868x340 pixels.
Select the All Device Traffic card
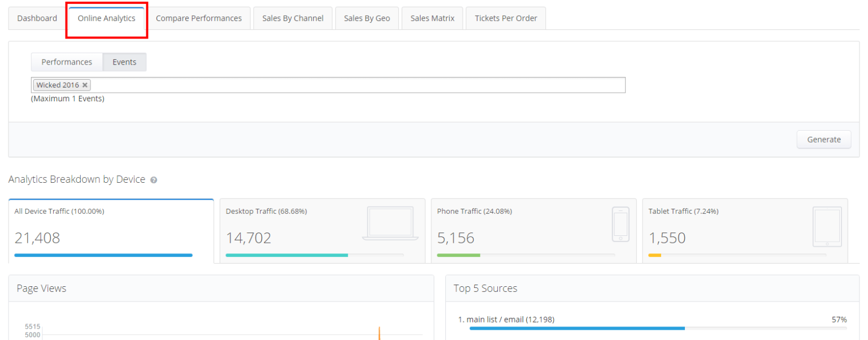coord(111,230)
